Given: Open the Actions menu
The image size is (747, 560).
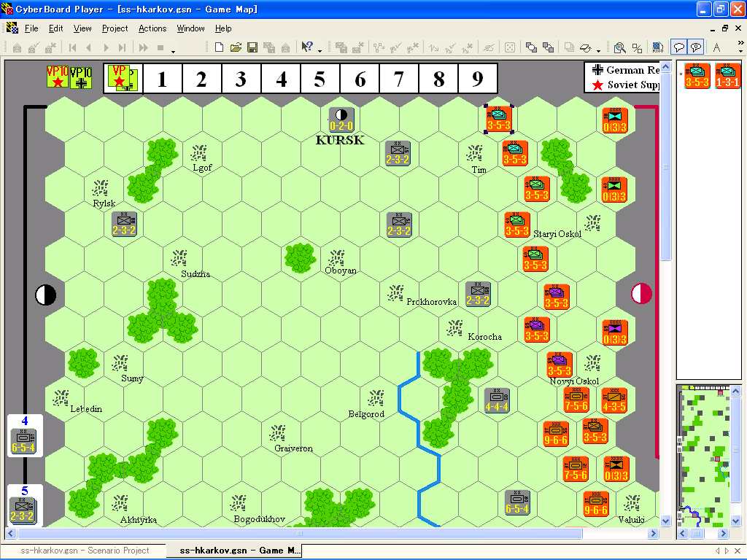Looking at the screenshot, I should [x=152, y=28].
